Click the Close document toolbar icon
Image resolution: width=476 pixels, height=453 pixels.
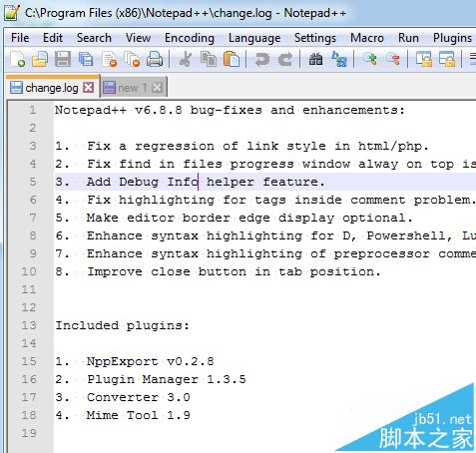point(110,60)
